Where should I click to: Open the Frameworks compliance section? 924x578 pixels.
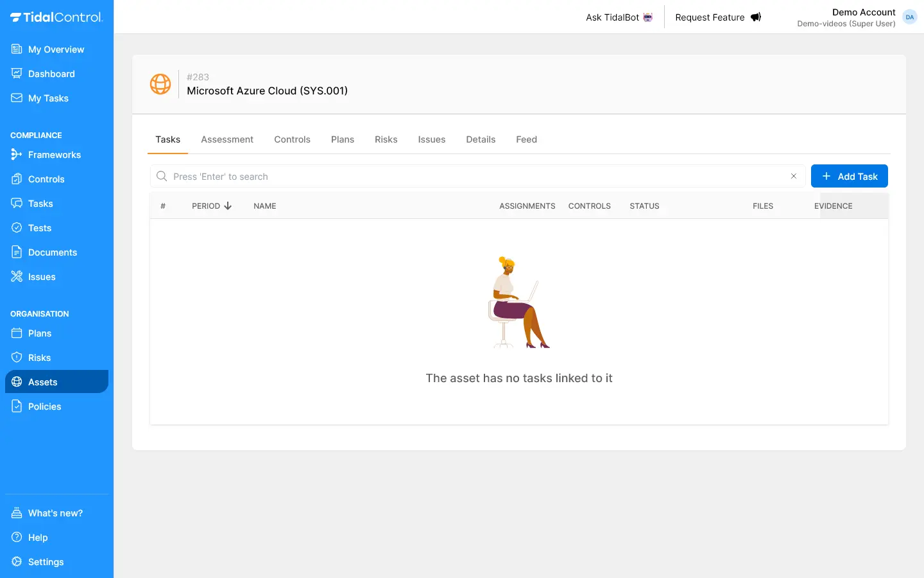point(55,155)
